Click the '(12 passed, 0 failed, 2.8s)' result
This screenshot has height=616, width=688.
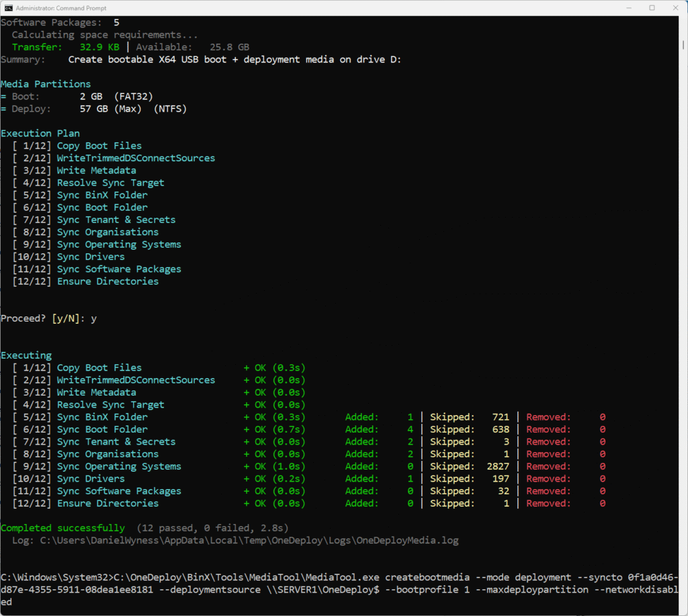(212, 528)
